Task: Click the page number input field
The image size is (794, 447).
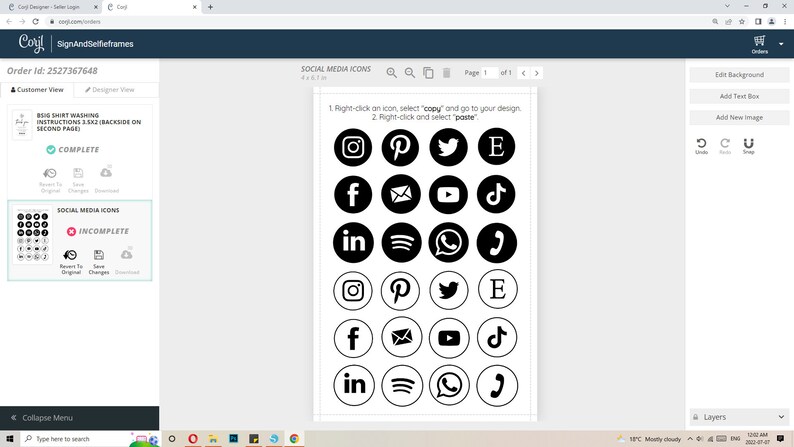Action: point(490,73)
